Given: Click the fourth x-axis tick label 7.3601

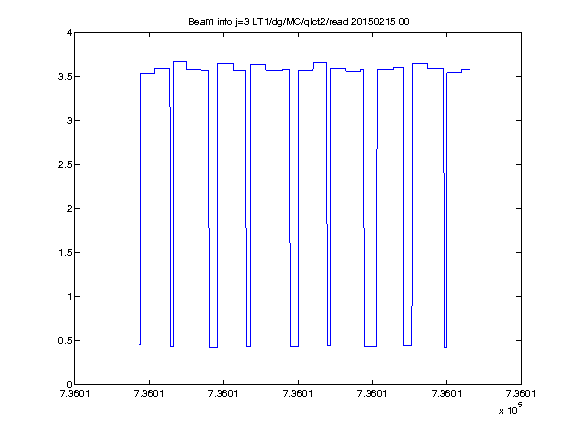Looking at the screenshot, I should pos(298,394).
